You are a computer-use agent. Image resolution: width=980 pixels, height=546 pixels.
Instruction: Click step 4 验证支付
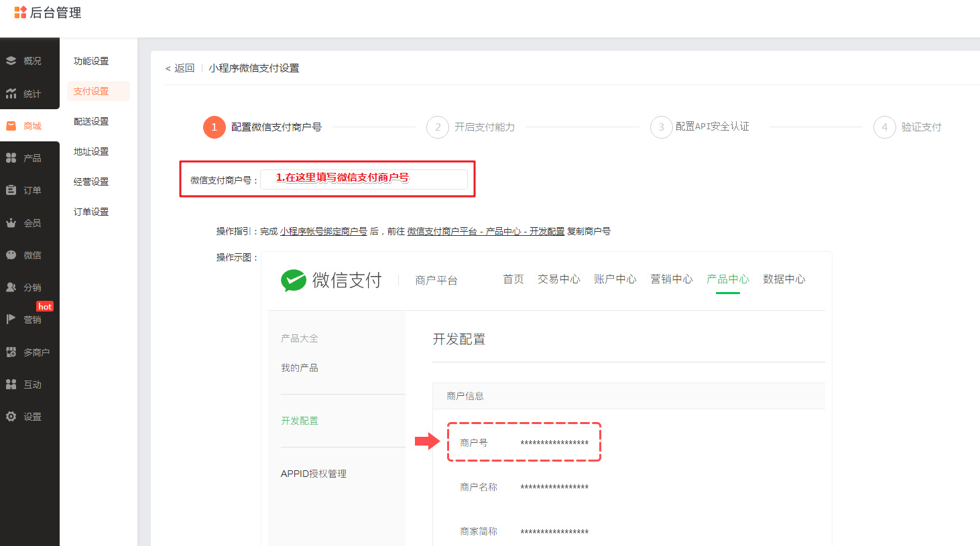click(908, 127)
